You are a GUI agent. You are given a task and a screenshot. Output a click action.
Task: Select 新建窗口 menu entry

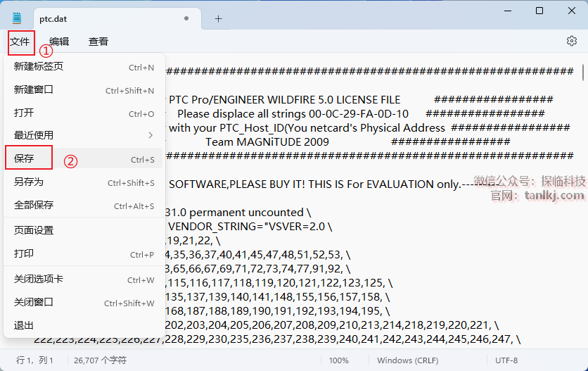point(34,90)
